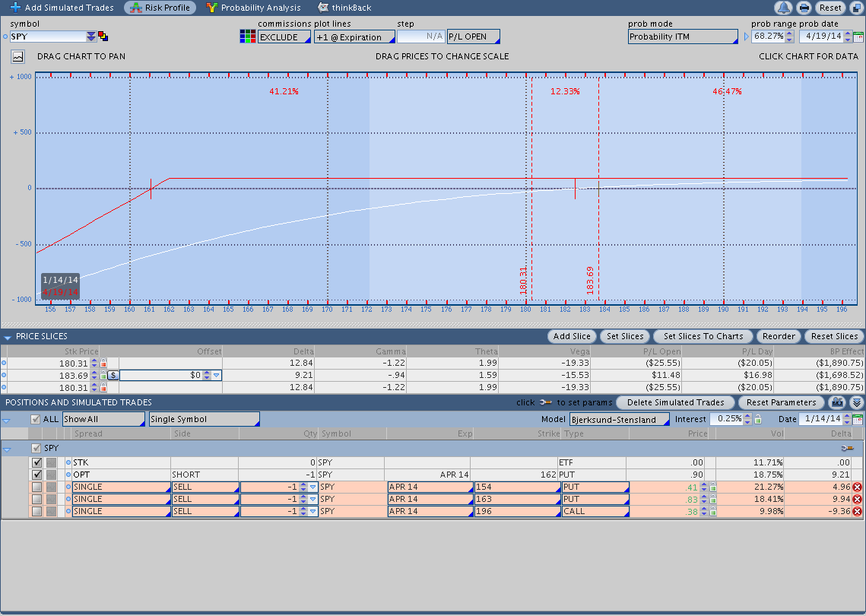The height and width of the screenshot is (616, 866).
Task: Adjust 183.69 stock price stepper
Action: pos(94,375)
